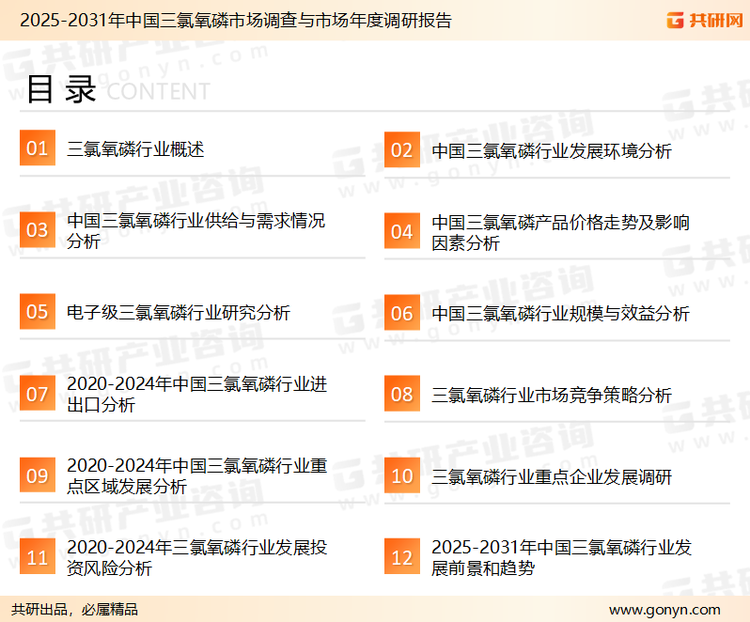Click the orange 08 chapter number badge
This screenshot has width=750, height=622.
(402, 394)
